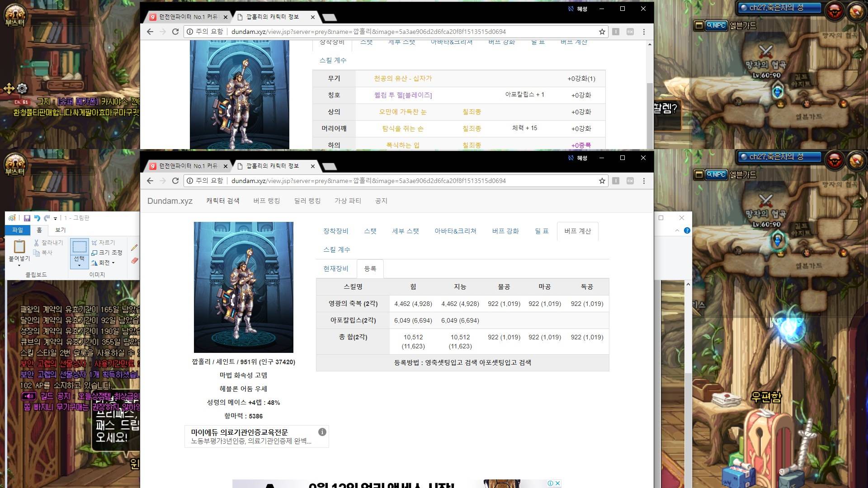This screenshot has width=868, height=488.
Task: Click 웰컴 투 헬[블레이즈] title link
Action: [x=403, y=95]
